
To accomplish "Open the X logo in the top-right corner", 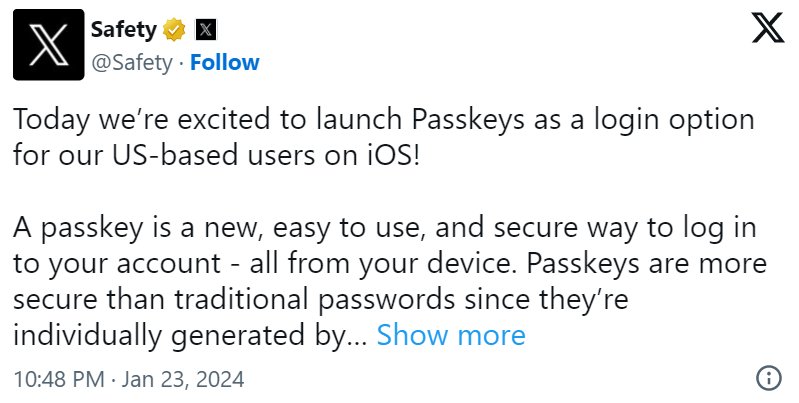I will pos(767,30).
